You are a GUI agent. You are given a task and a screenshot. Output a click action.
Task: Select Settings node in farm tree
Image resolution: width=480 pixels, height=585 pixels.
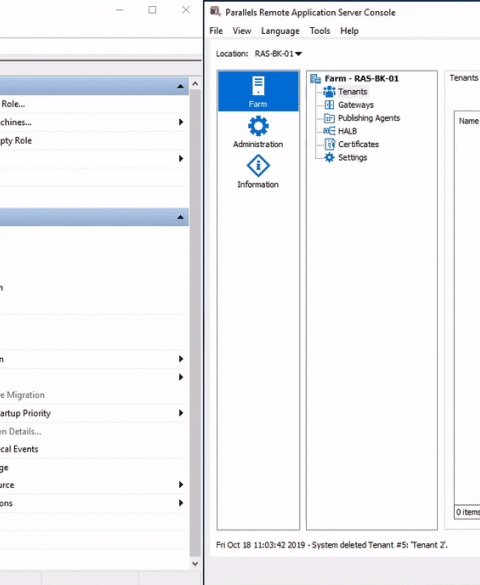(x=352, y=157)
